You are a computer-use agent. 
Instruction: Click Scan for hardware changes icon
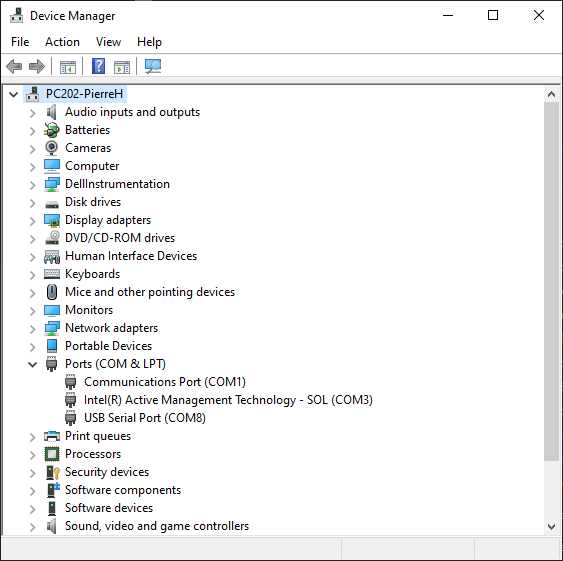153,66
